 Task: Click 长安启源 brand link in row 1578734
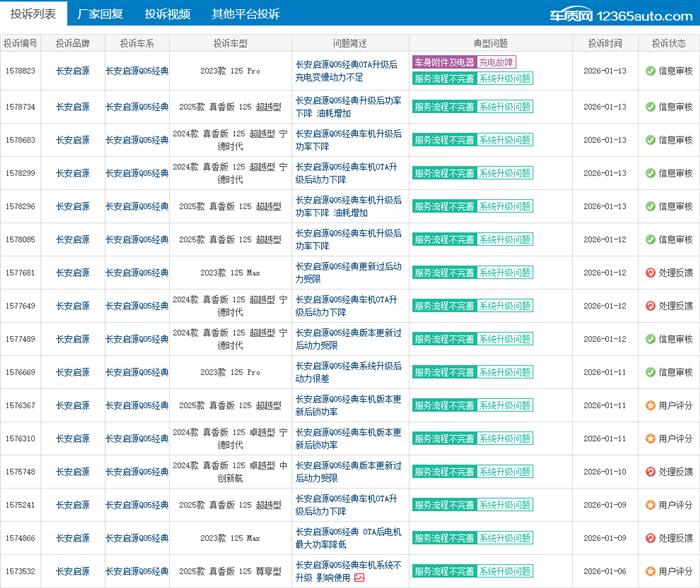click(72, 107)
